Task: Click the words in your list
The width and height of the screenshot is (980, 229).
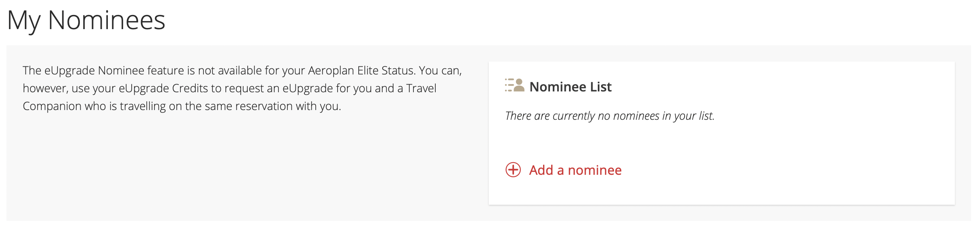Action: (x=688, y=116)
